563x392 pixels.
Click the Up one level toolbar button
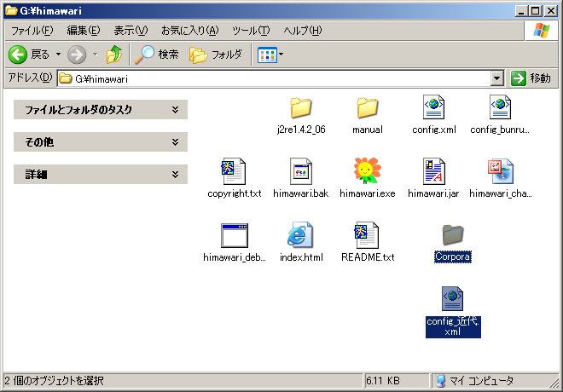(x=114, y=55)
